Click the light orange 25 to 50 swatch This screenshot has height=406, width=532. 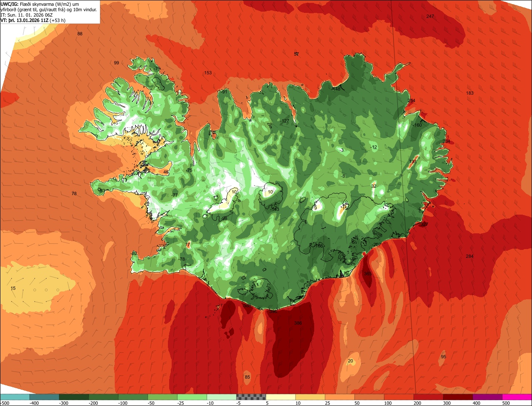pyautogui.click(x=339, y=397)
